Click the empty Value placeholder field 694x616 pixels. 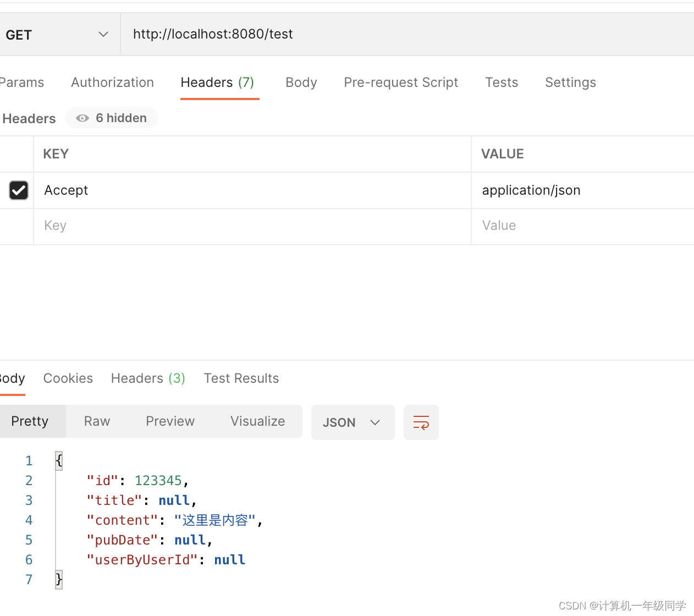(x=583, y=226)
